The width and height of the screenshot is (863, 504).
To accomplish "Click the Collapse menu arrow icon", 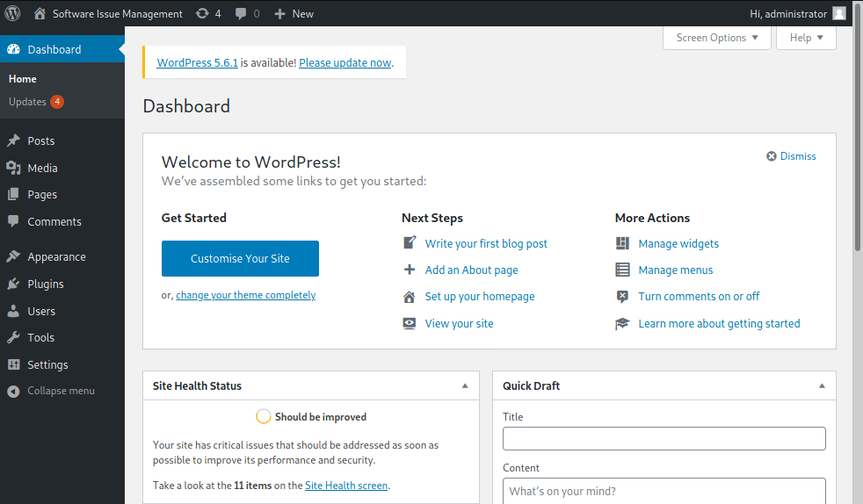I will click(x=13, y=391).
